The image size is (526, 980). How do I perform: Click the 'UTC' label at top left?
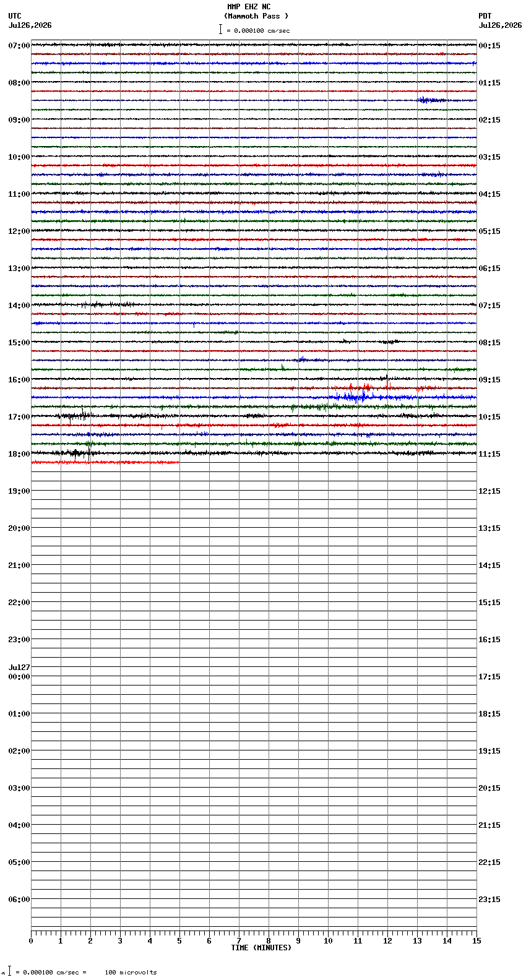pos(15,16)
